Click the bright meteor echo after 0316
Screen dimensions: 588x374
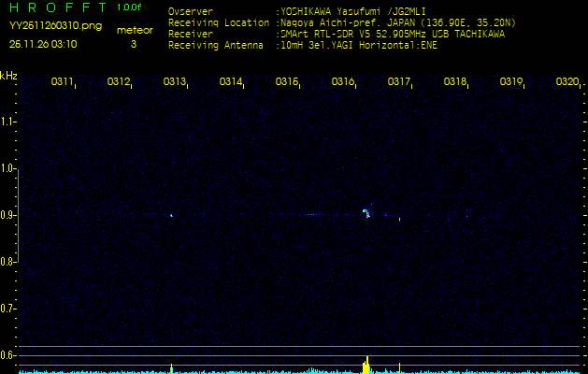click(366, 213)
